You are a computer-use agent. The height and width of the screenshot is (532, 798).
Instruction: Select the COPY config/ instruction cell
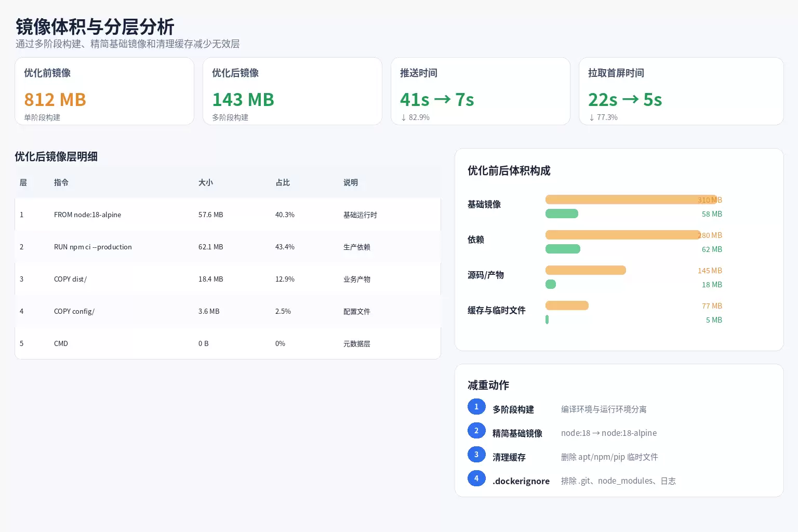(74, 311)
